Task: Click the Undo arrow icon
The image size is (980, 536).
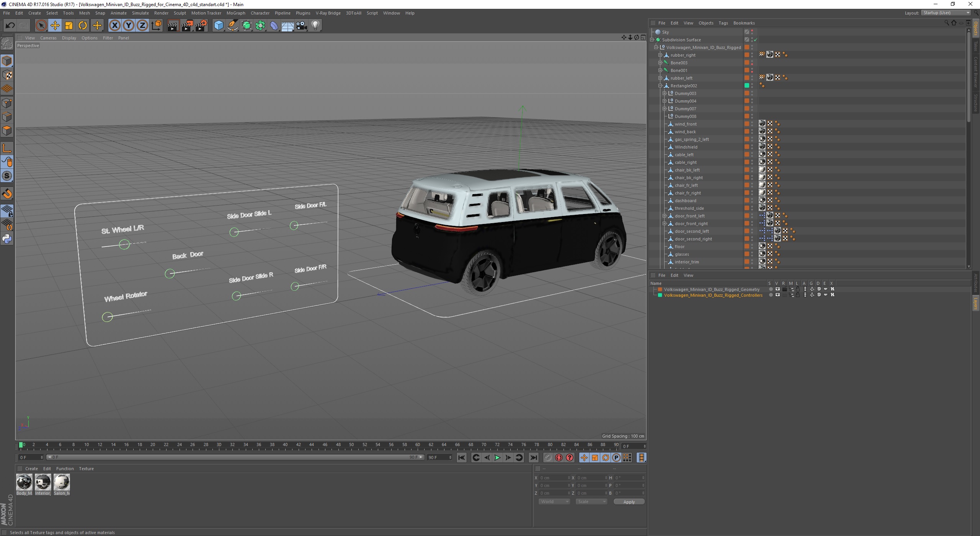Action: pos(10,26)
